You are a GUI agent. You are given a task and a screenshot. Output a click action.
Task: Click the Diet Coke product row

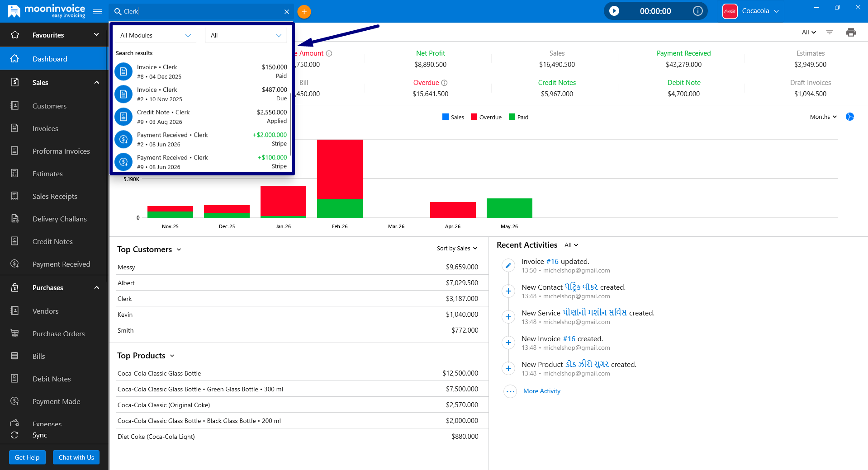[x=298, y=437]
